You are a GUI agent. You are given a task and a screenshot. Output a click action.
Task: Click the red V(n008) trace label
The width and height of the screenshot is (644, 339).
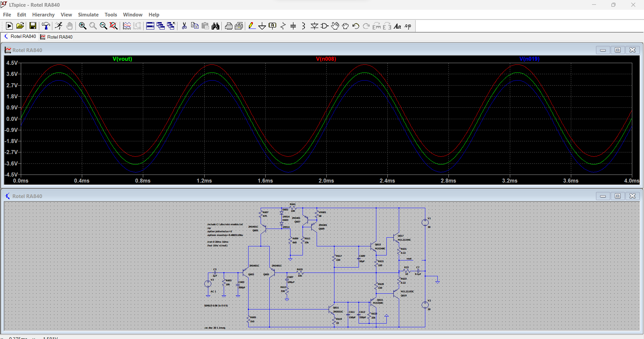pos(326,59)
